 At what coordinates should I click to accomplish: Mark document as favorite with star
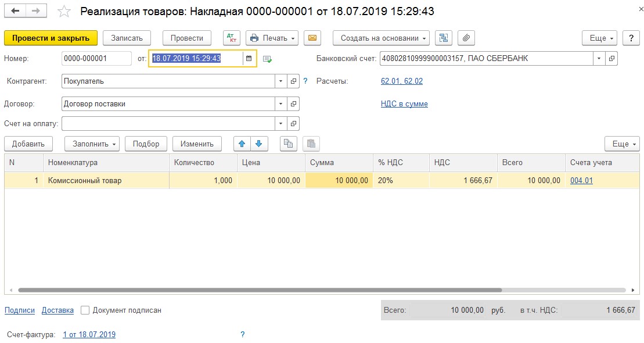point(64,12)
